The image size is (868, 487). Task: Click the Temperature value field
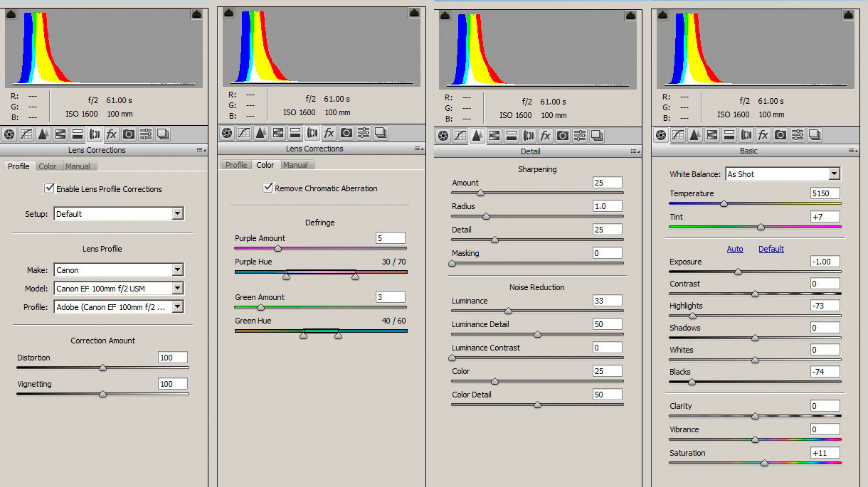[825, 193]
